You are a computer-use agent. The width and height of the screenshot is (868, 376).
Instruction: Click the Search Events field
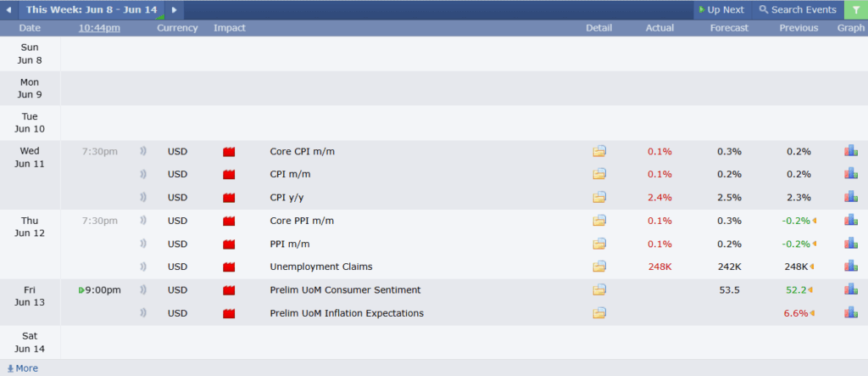(x=797, y=10)
